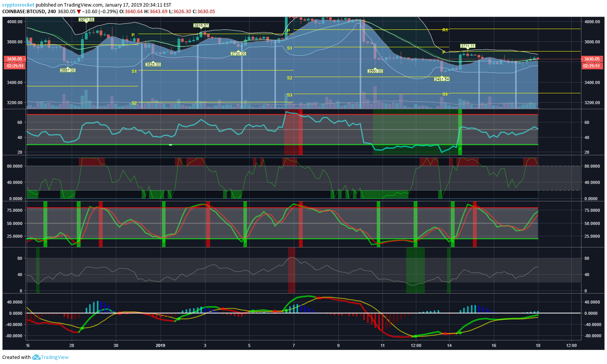Select the H:3643.69 high value

click(156, 12)
